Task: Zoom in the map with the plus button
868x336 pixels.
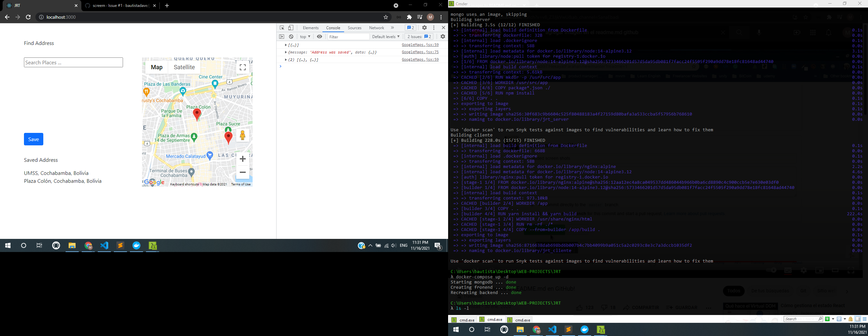Action: click(243, 159)
